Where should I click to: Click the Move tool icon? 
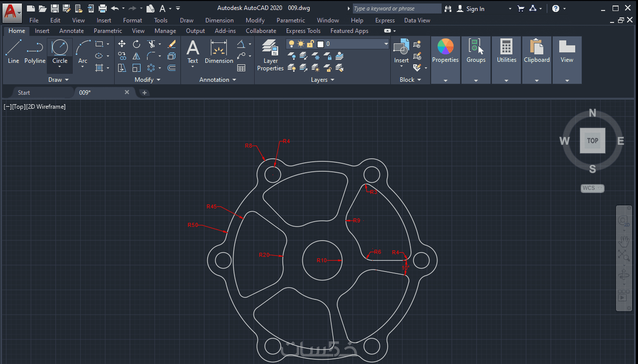tap(122, 44)
